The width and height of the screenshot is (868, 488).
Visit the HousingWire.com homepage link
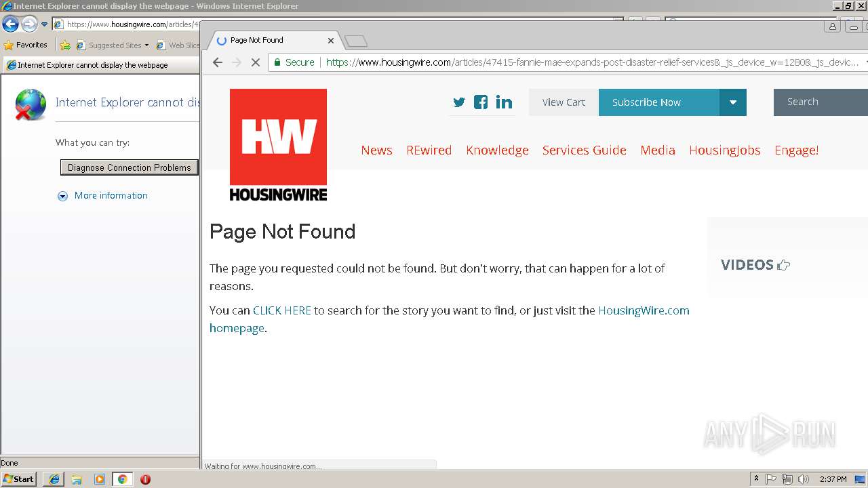644,310
